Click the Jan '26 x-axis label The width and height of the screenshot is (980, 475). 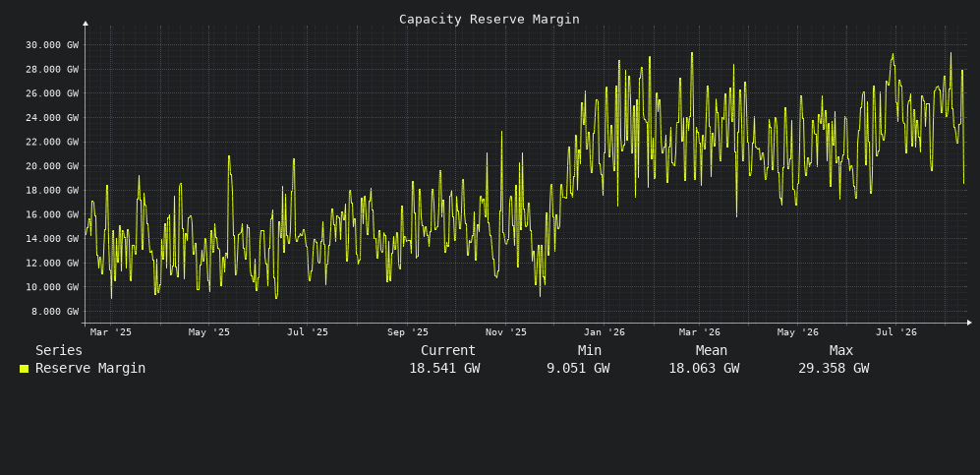(x=604, y=332)
